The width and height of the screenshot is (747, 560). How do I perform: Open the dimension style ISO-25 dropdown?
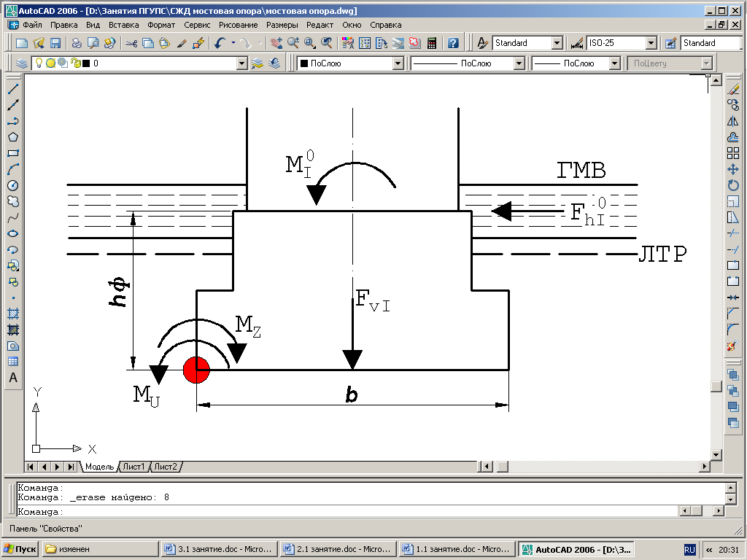(x=651, y=43)
